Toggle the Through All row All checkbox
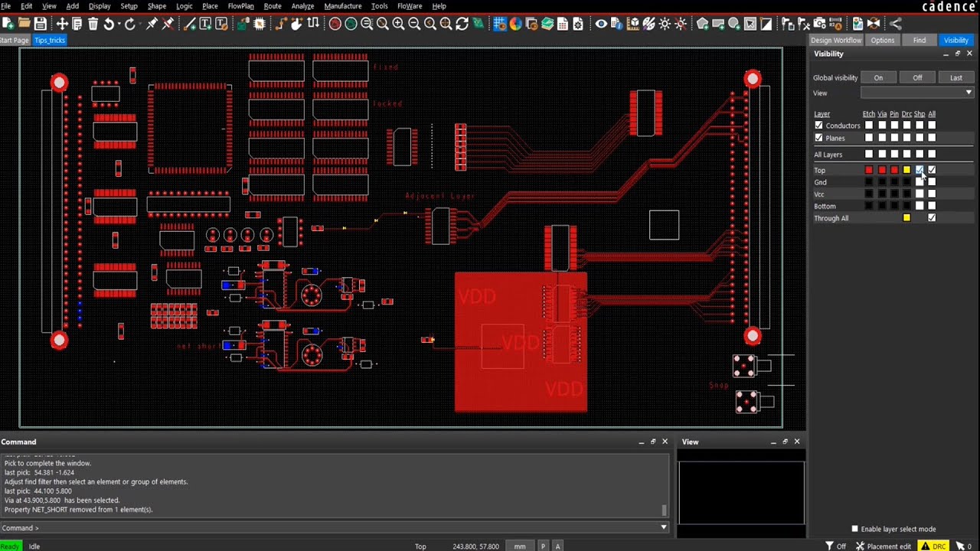Screen dimensions: 980x551 [x=932, y=218]
